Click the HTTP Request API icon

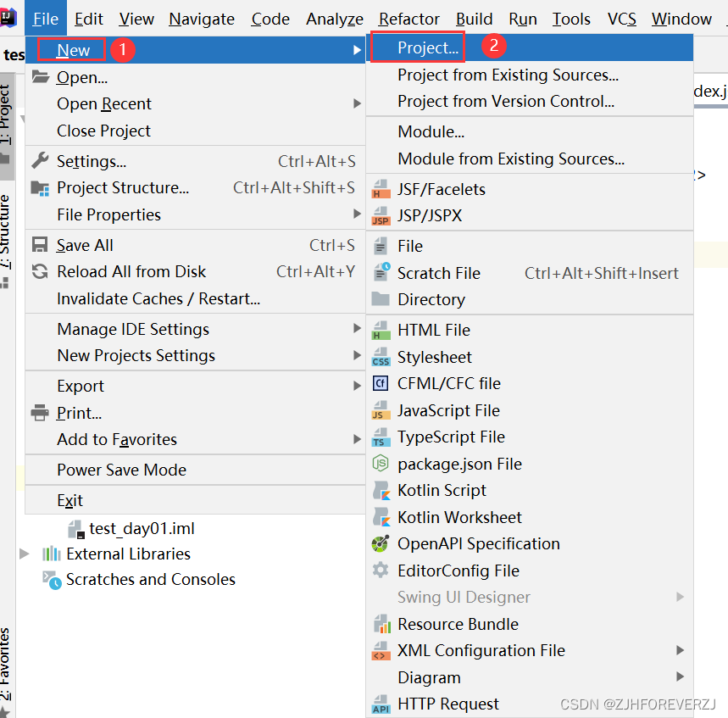coord(381,704)
